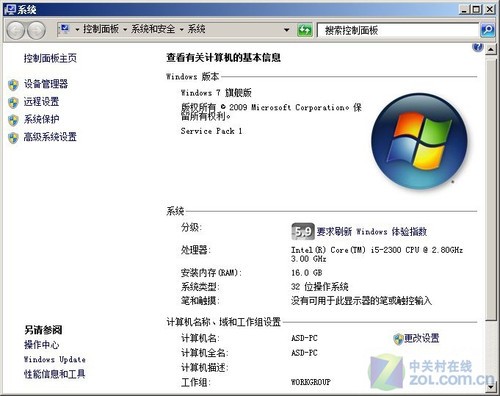Image resolution: width=500 pixels, height=396 pixels.
Task: Open 高级系统设置 link
Action: coord(50,137)
